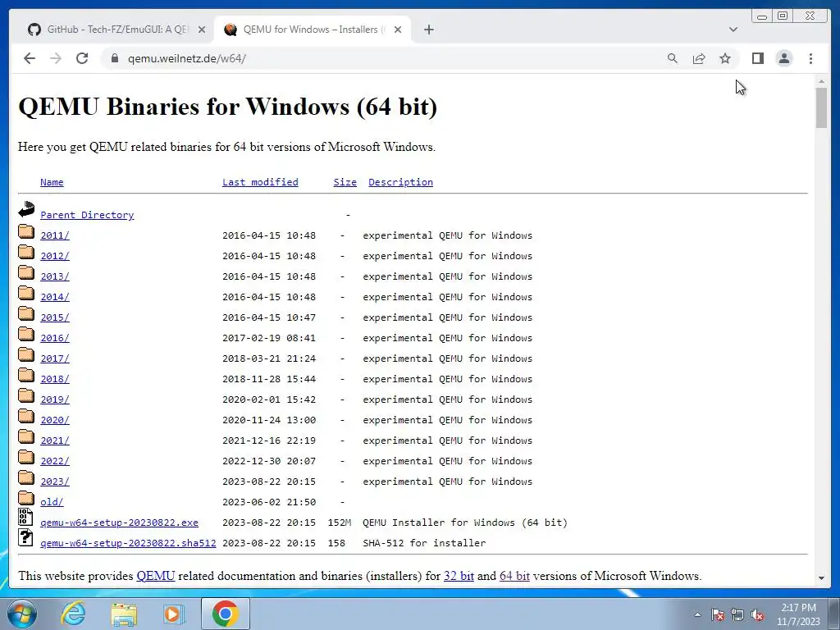This screenshot has height=630, width=840.
Task: Click the Chrome icon in the taskbar
Action: coord(225,614)
